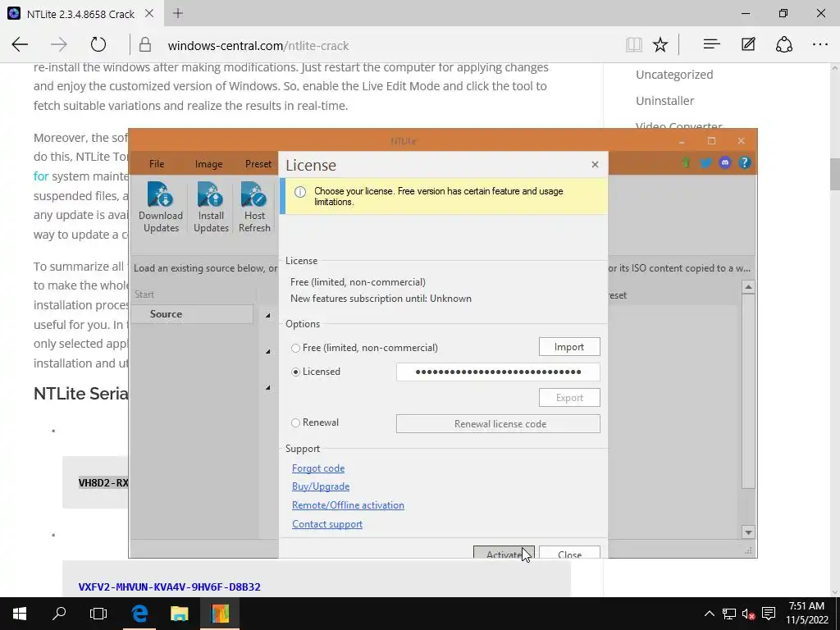
Task: Open Action Center notifications icon
Action: point(769,614)
